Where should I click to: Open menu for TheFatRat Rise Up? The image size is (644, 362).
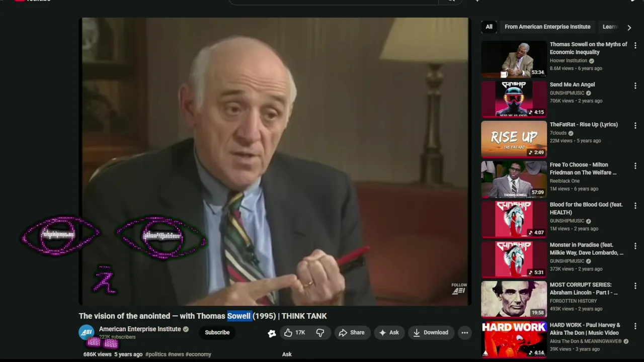[x=635, y=125]
